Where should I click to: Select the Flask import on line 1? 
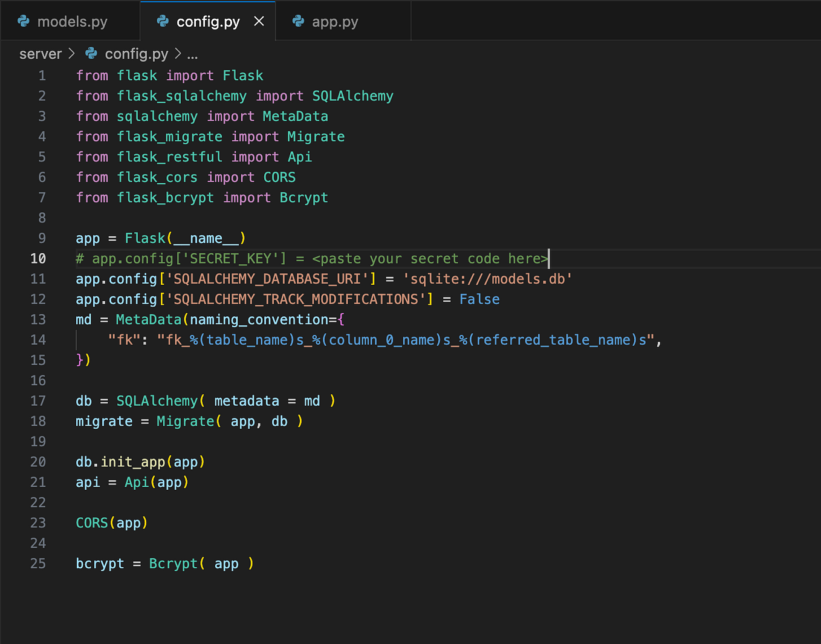[243, 75]
